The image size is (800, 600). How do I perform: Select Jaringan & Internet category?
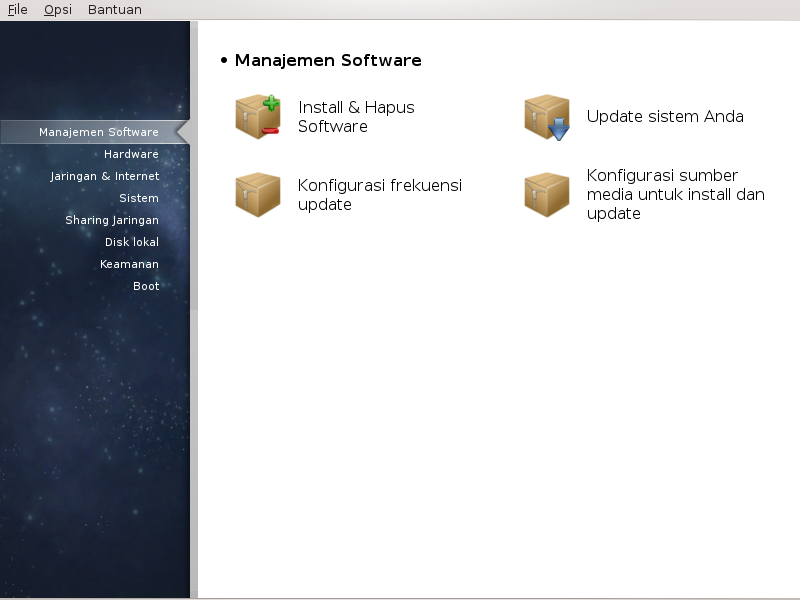pos(105,176)
